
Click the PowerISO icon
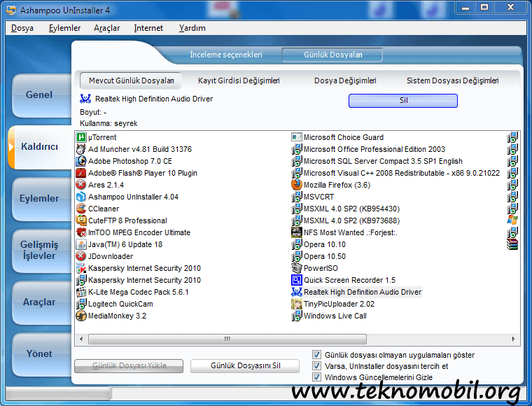click(297, 268)
